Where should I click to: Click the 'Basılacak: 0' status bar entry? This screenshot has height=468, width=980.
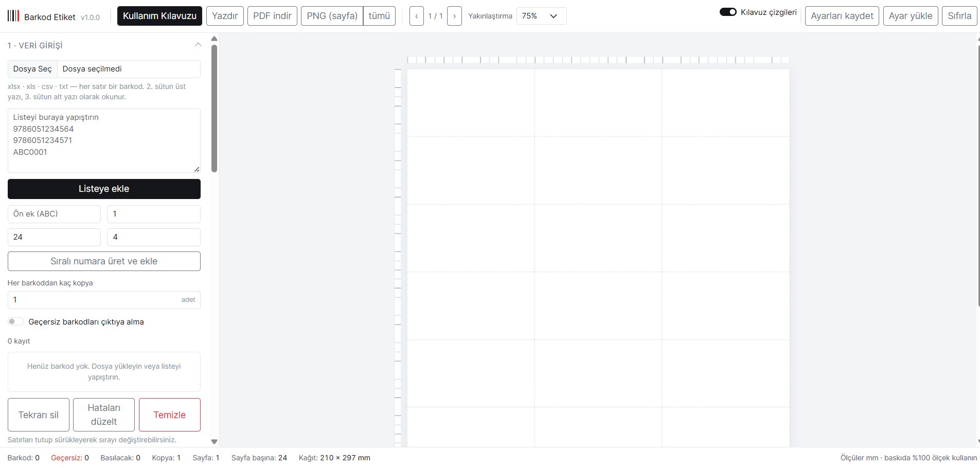[x=120, y=458]
